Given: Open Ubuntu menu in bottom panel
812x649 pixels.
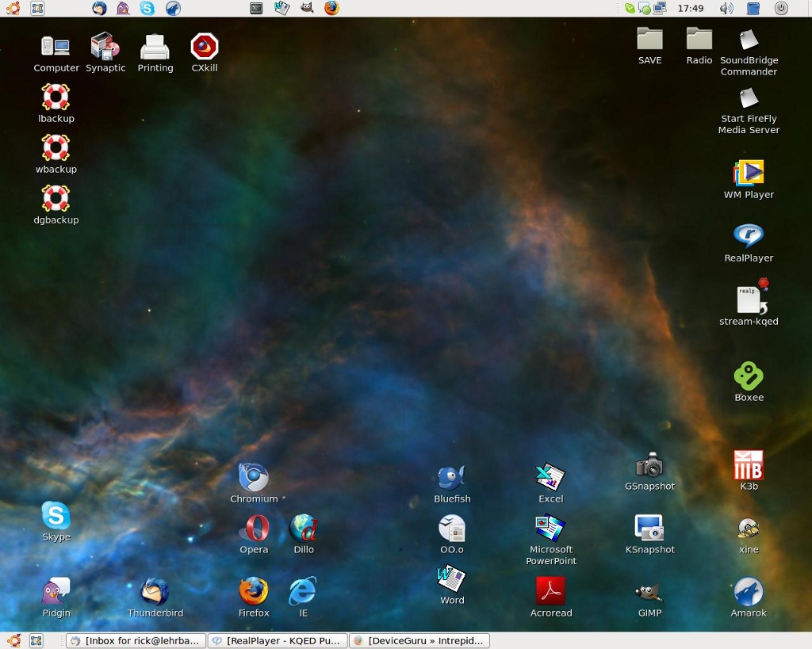Looking at the screenshot, I should pyautogui.click(x=14, y=641).
